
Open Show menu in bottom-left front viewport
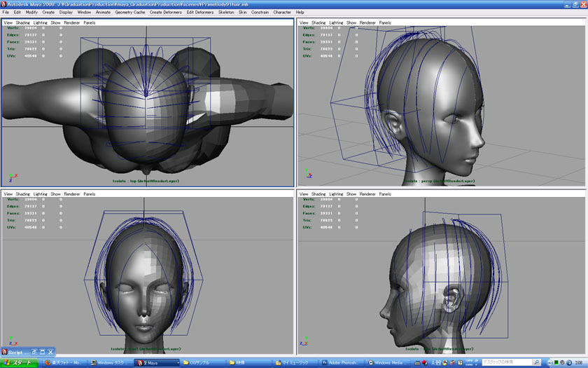(55, 193)
